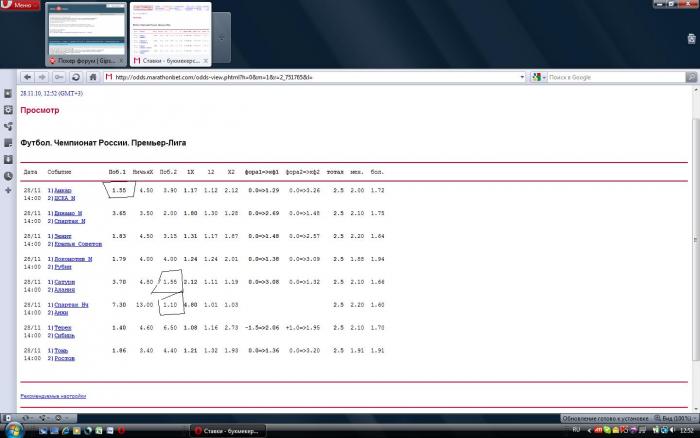
Task: Open Opera Unite status bar icon
Action: coord(42,418)
